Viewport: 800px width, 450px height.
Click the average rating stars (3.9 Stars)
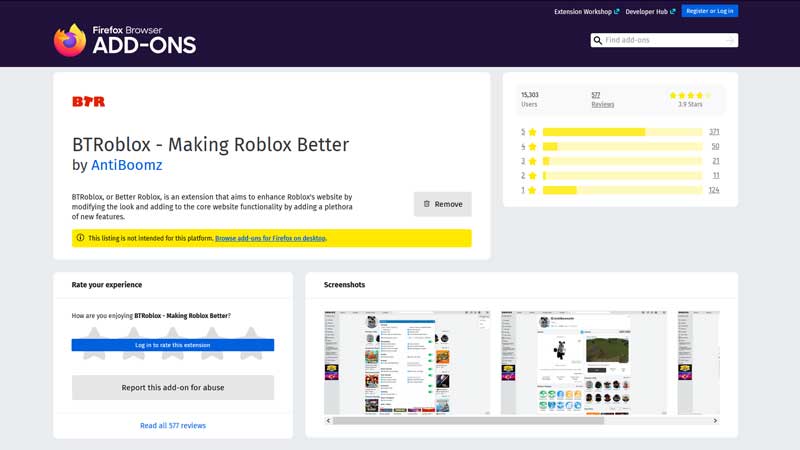point(690,95)
